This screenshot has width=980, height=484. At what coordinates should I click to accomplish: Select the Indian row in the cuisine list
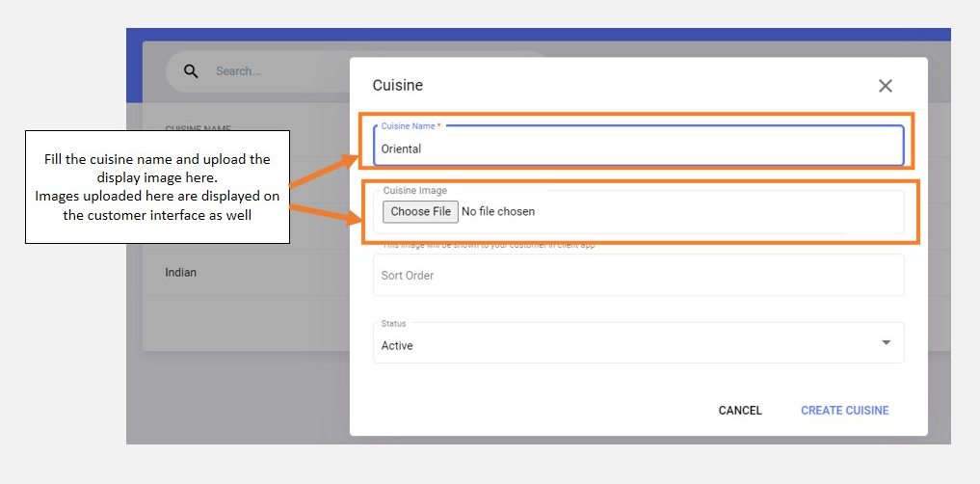coord(181,273)
